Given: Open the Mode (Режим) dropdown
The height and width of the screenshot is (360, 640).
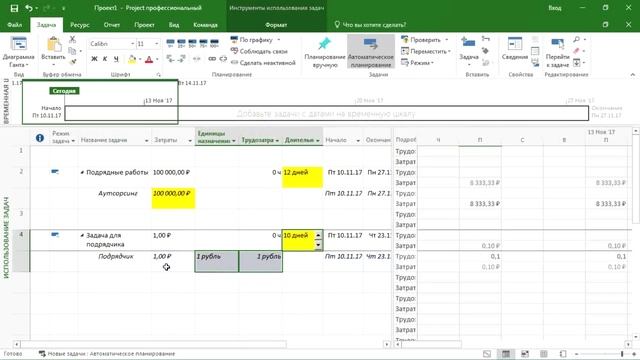Looking at the screenshot, I should click(x=418, y=62).
